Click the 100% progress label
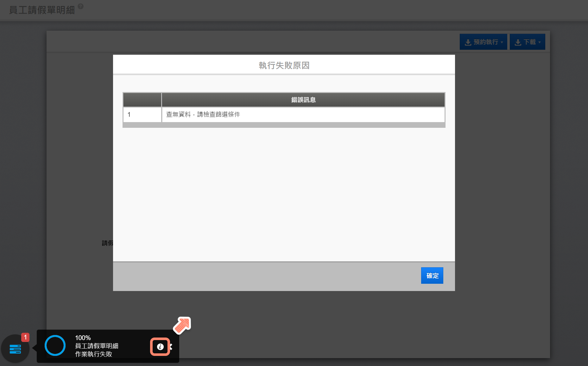Screen dimensions: 588x366 83,338
